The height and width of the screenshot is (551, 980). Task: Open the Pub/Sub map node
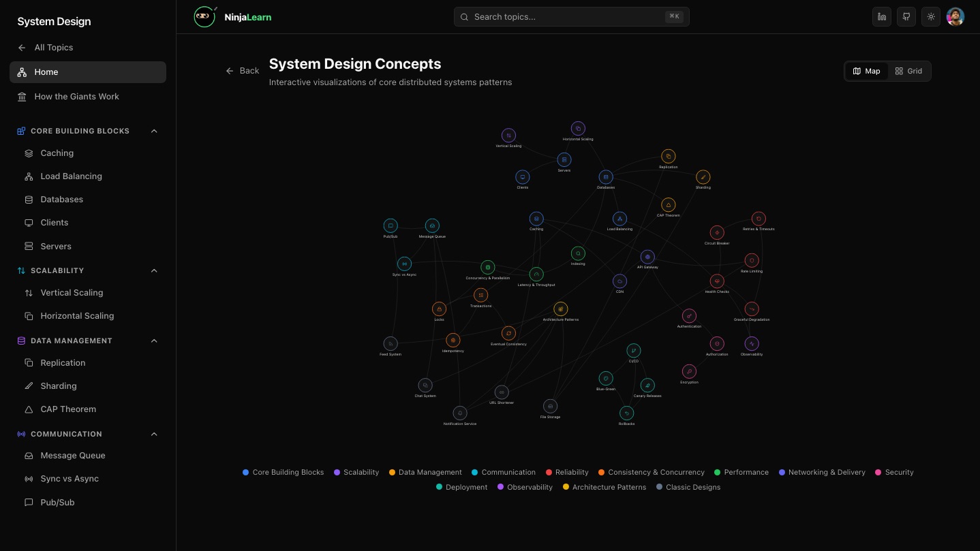(x=391, y=226)
